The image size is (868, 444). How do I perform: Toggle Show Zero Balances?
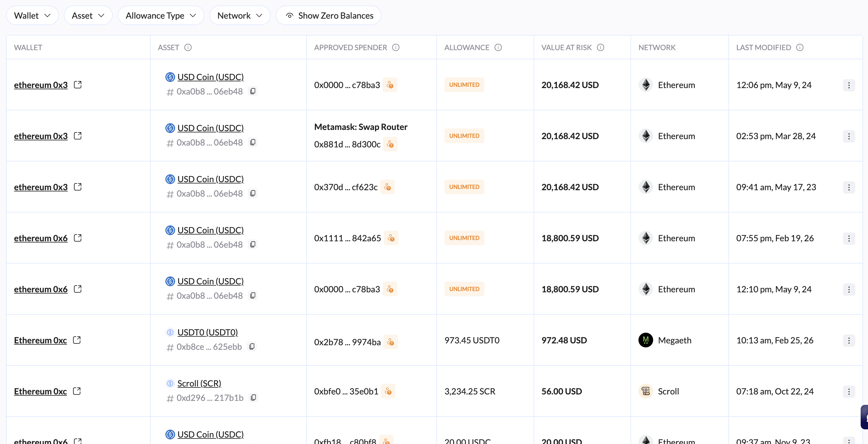click(x=329, y=16)
